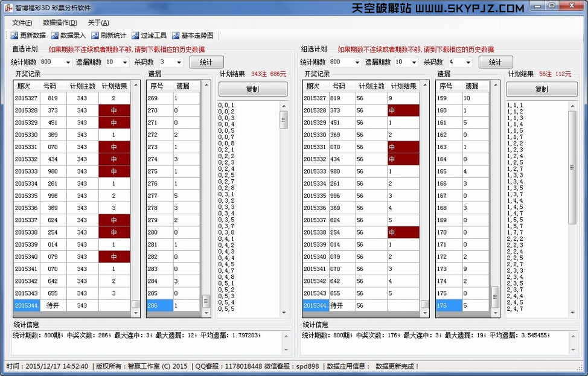The image size is (588, 376).
Task: Open the 文件(F) menu
Action: point(22,22)
